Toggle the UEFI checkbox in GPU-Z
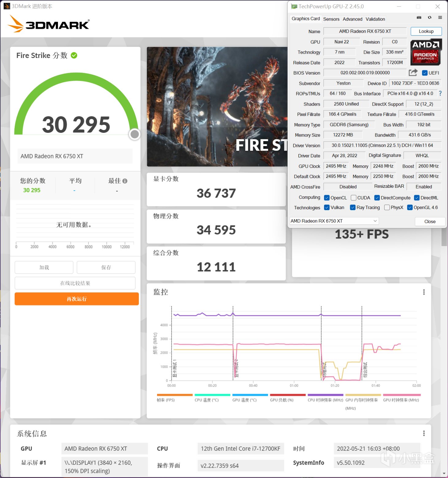 pos(425,73)
